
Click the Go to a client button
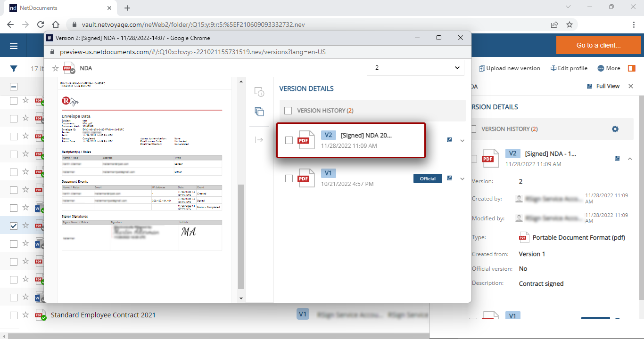point(598,45)
